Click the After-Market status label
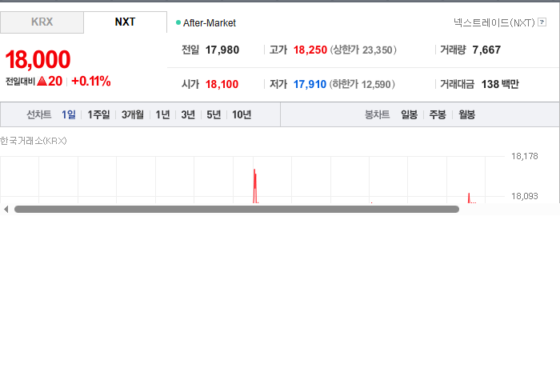This screenshot has height=392, width=560. 210,23
